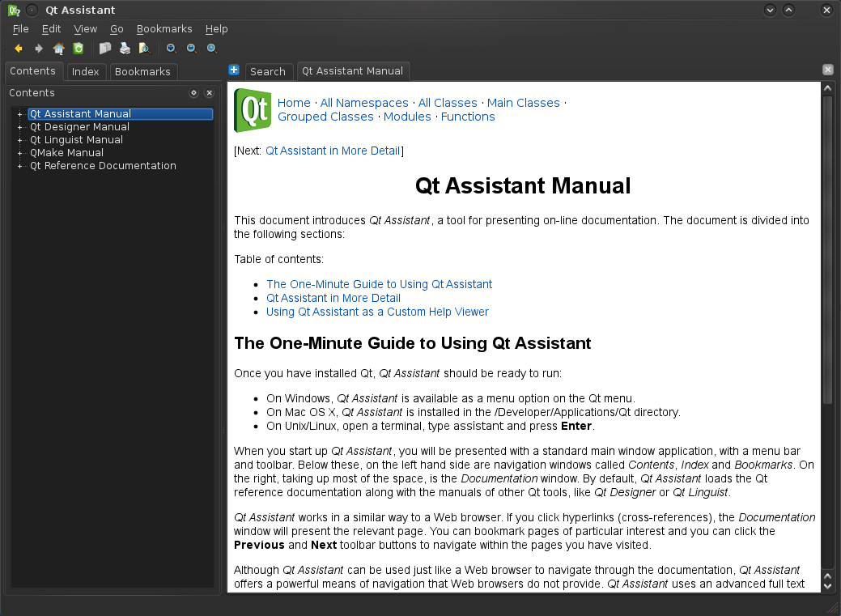
Task: Float the Contents dock panel
Action: (194, 93)
